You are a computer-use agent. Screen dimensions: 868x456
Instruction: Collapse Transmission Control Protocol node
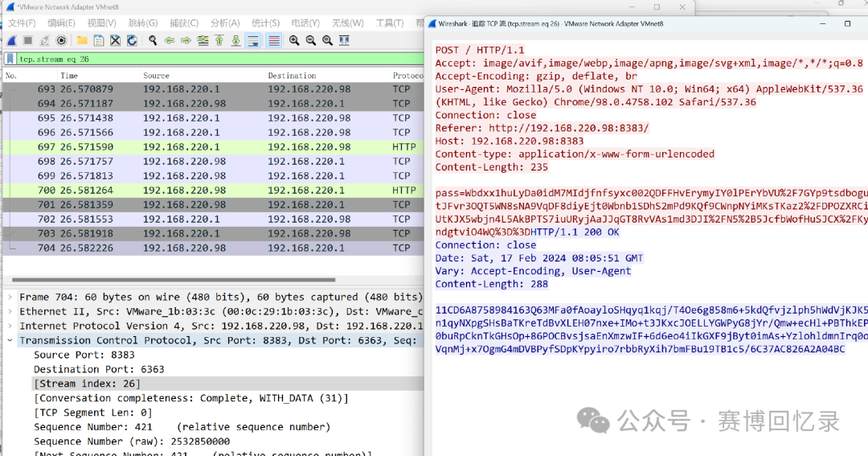coord(10,340)
